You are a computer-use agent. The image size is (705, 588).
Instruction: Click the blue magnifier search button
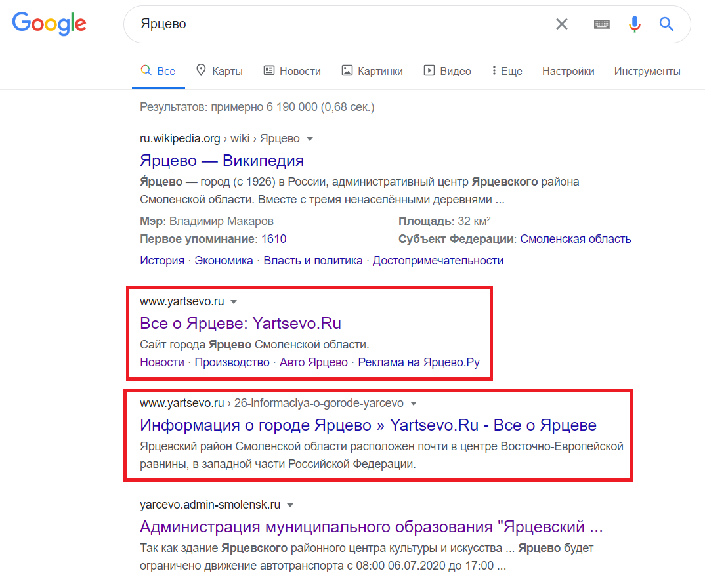[666, 24]
